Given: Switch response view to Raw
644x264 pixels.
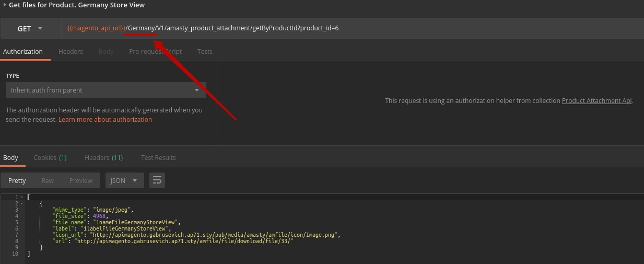Looking at the screenshot, I should pyautogui.click(x=48, y=181).
